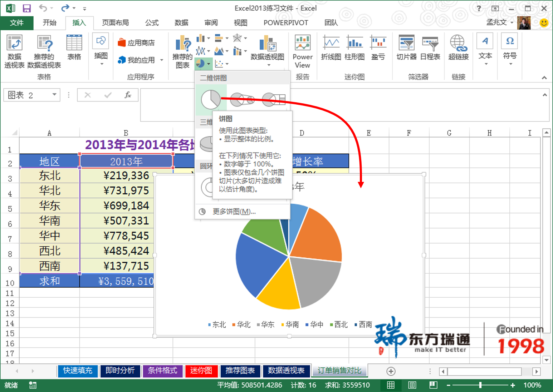
Task: Open the 符号 (Symbol) inserter
Action: (509, 48)
